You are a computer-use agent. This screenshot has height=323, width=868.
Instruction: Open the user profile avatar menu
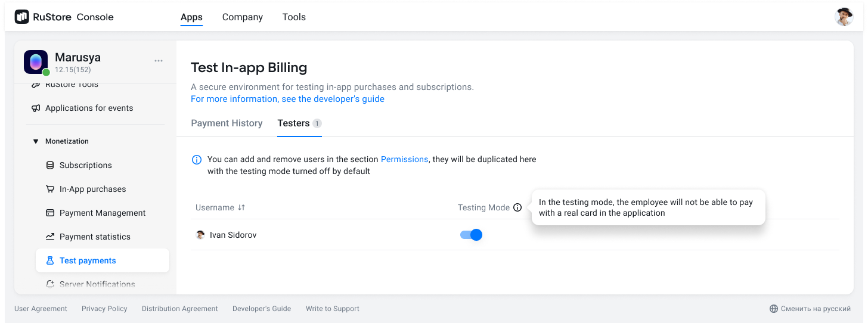point(844,17)
